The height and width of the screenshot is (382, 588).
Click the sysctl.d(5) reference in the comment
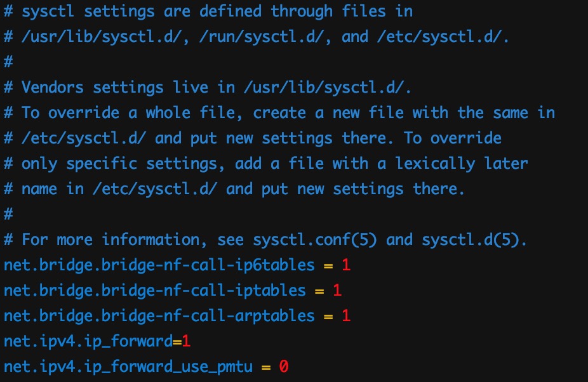click(471, 239)
